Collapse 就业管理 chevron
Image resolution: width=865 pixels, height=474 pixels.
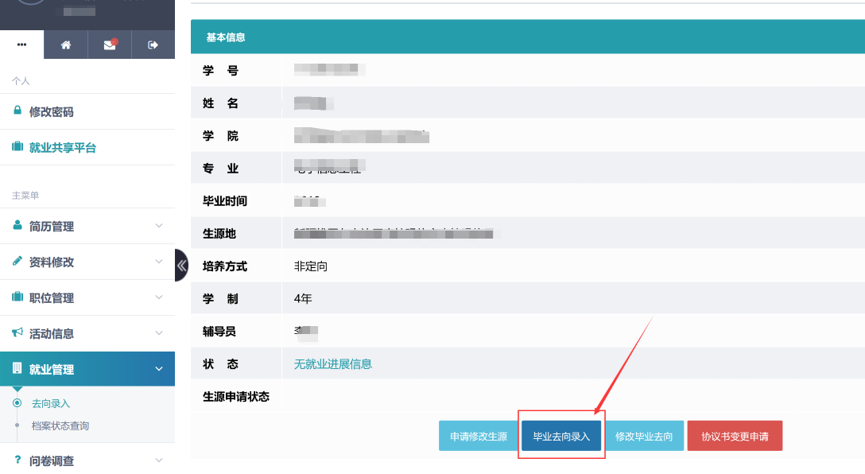point(159,369)
